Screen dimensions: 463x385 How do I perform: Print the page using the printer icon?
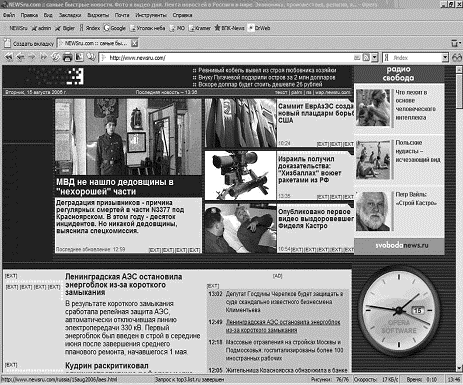pyautogui.click(x=67, y=57)
